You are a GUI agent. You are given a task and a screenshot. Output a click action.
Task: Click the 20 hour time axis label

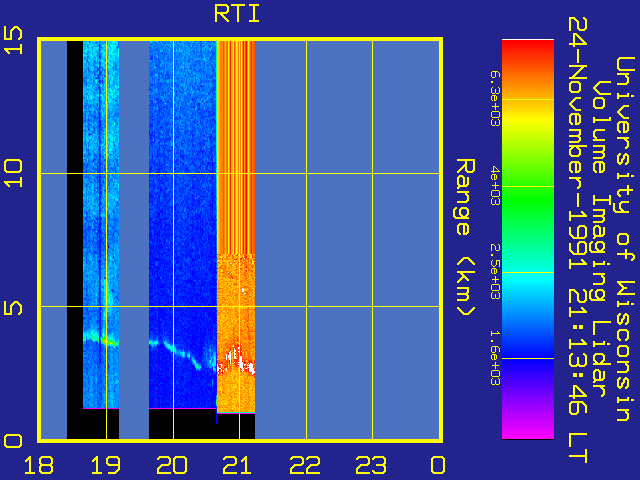coord(172,465)
